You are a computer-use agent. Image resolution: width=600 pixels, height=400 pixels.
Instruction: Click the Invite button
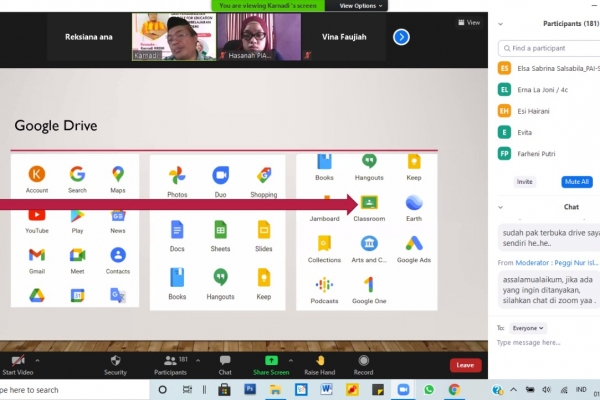point(525,182)
